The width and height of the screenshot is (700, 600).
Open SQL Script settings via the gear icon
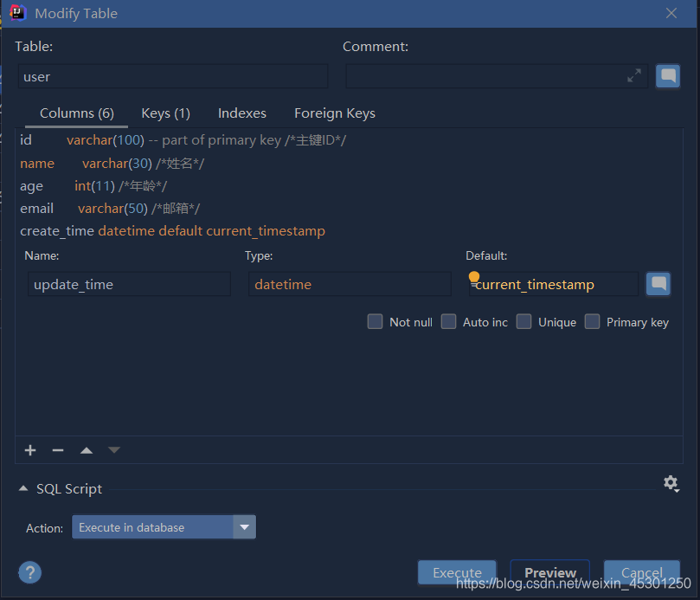pyautogui.click(x=671, y=483)
